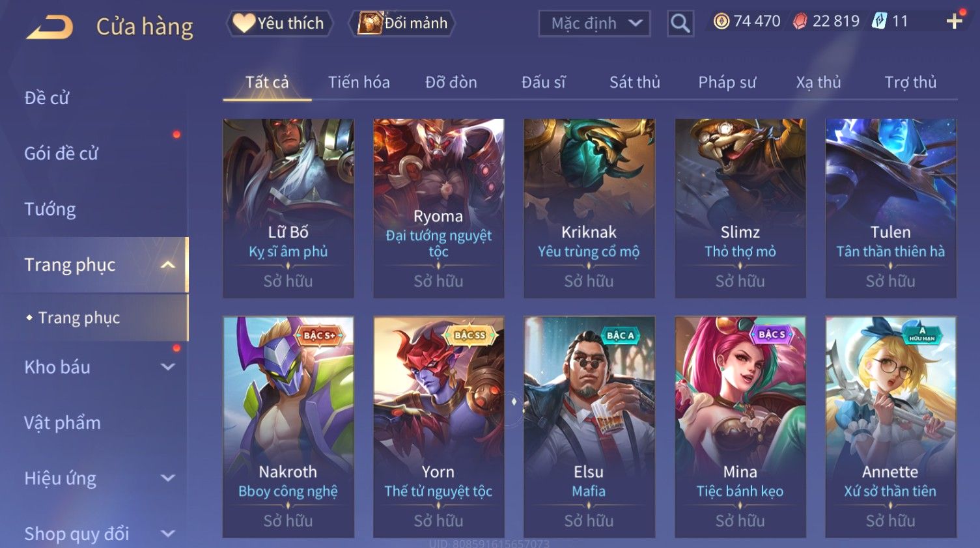Open Yêu thích heart favorites
Screen dimensions: 980x548
coord(279,23)
